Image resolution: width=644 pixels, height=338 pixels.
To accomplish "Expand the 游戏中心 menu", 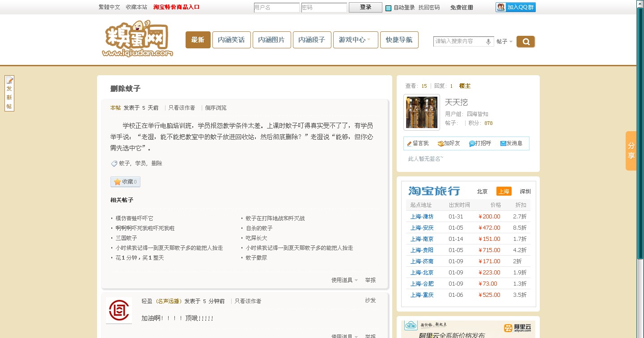I will click(x=356, y=40).
